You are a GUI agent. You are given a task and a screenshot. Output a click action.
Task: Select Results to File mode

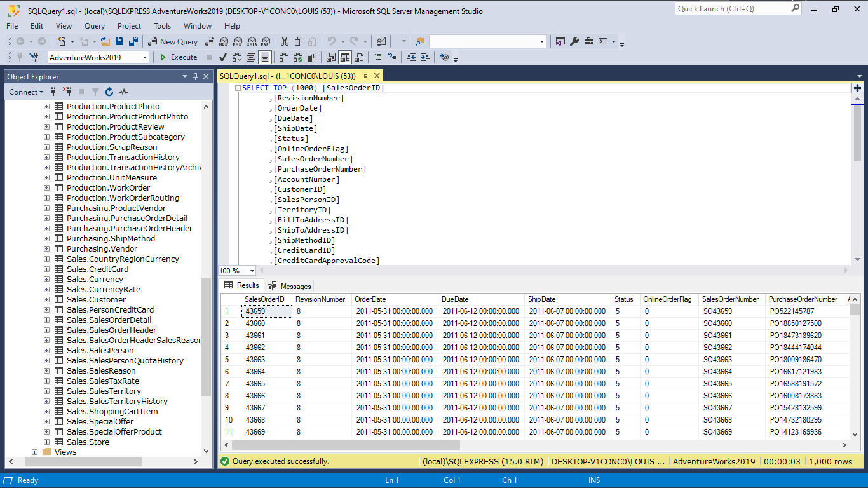tap(358, 57)
